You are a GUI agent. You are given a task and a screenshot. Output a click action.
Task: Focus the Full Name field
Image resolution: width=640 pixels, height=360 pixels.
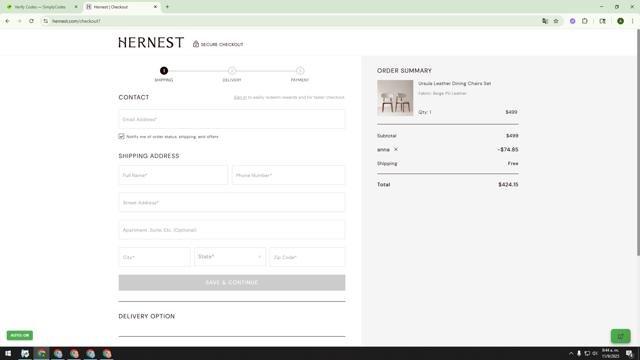pos(173,175)
